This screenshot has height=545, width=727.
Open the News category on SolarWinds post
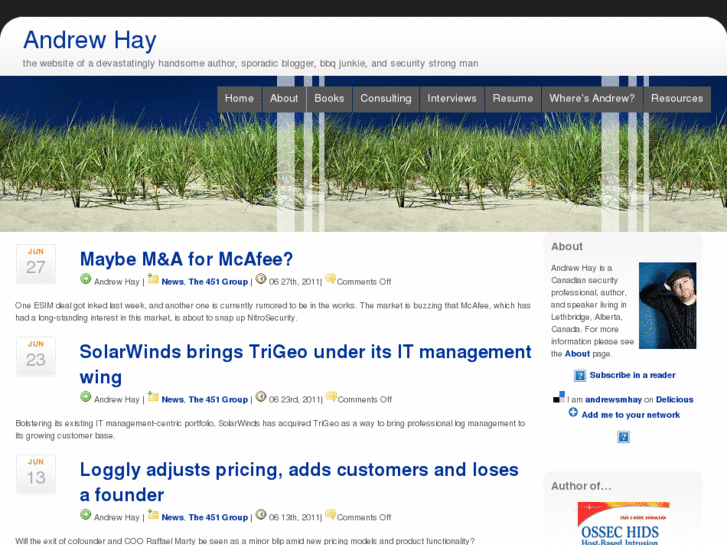click(x=172, y=400)
